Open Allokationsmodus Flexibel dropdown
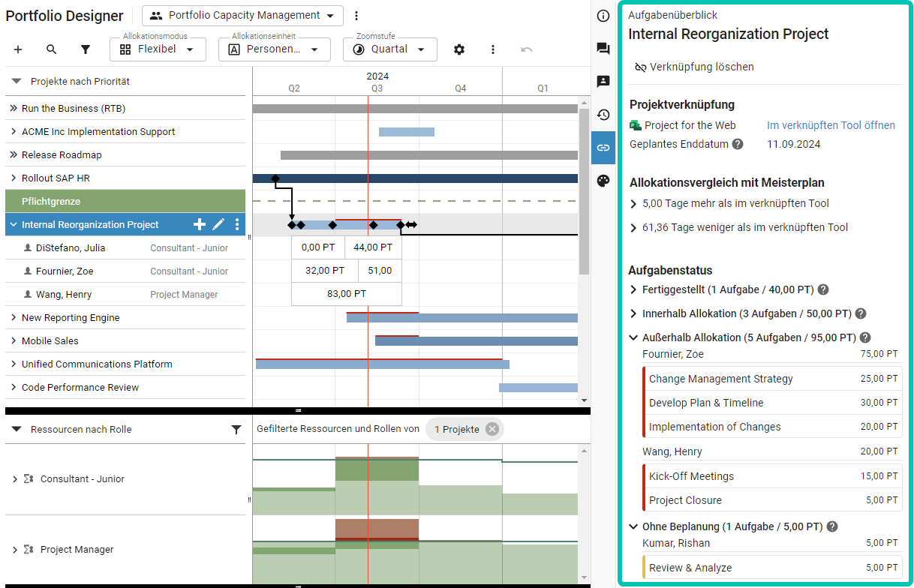The height and width of the screenshot is (588, 914). pyautogui.click(x=158, y=49)
